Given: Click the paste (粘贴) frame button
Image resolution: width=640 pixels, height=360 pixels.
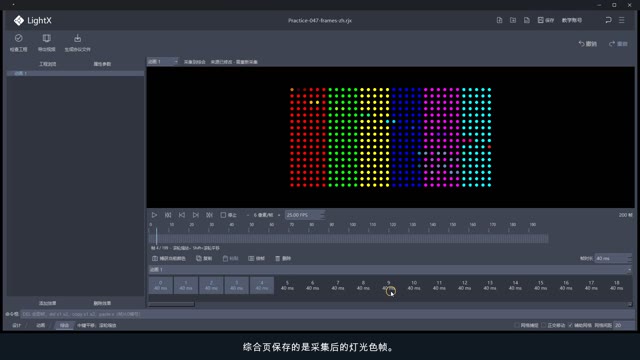Looking at the screenshot, I should 230,258.
